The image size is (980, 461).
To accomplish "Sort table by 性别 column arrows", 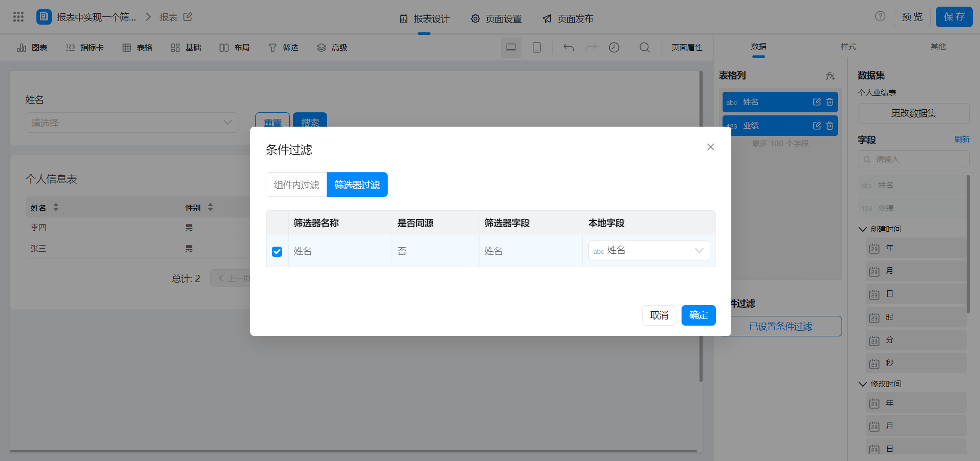I will (x=210, y=207).
